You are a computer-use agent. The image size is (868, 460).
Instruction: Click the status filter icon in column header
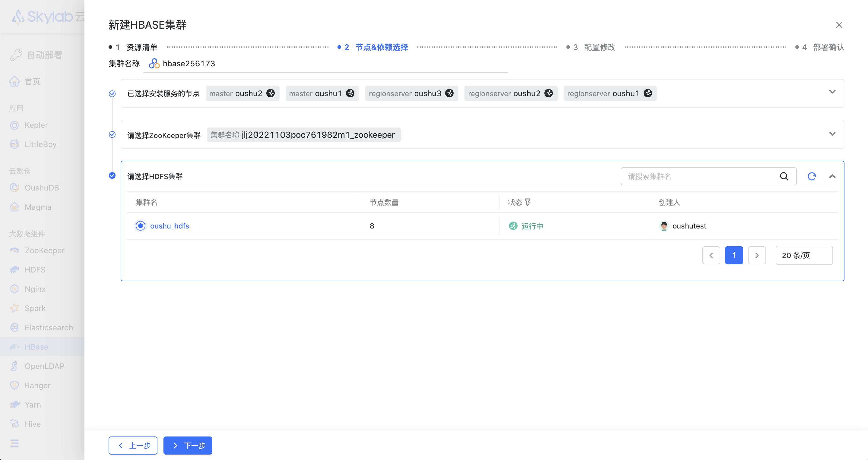tap(528, 202)
